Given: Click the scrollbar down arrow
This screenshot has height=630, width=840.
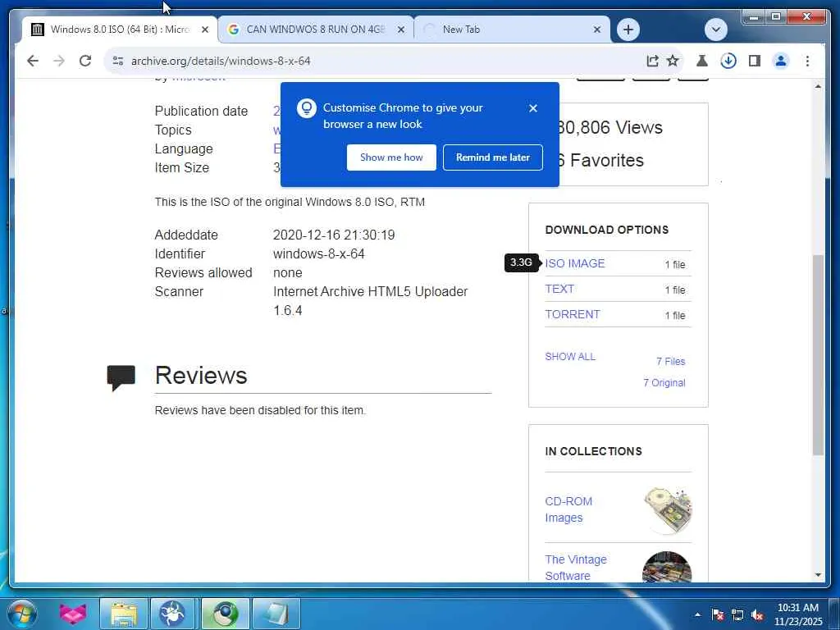Looking at the screenshot, I should [818, 575].
